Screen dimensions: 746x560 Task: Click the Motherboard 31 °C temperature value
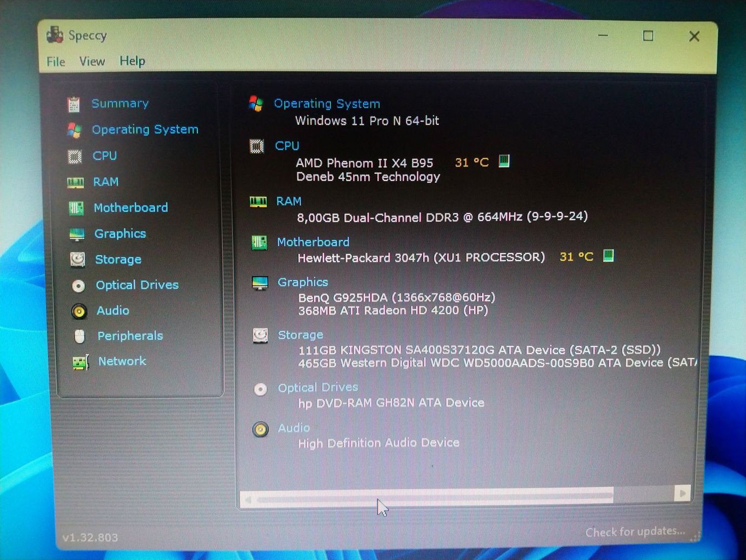pos(576,257)
